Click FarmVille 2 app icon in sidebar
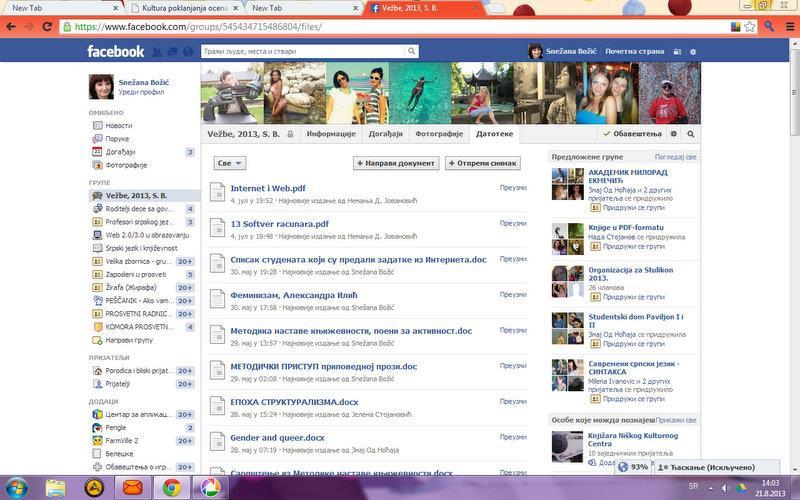This screenshot has height=500, width=800. pos(97,440)
